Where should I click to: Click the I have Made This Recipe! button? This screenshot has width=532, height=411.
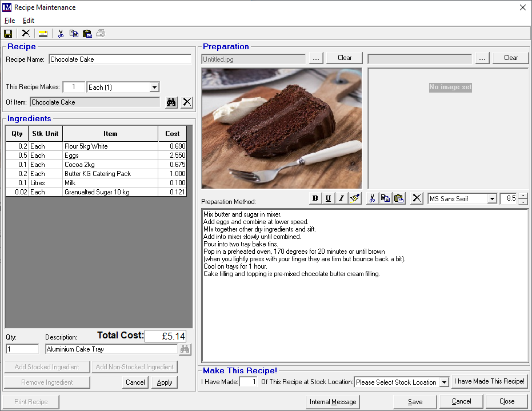[489, 381]
